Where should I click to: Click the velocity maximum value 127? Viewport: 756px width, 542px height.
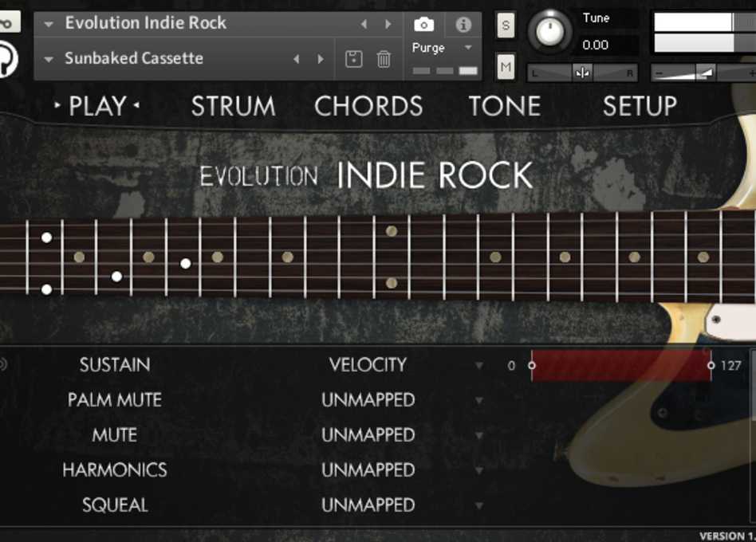[731, 366]
